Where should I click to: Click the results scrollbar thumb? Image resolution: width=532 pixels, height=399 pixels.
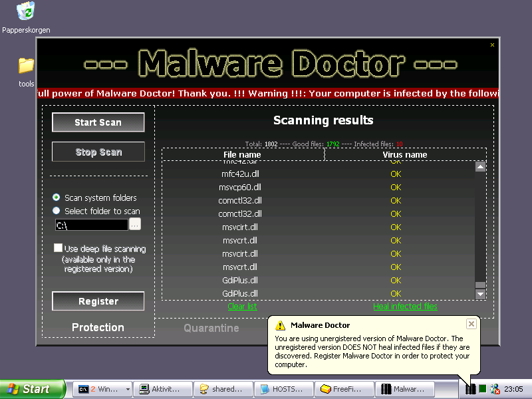point(480,285)
